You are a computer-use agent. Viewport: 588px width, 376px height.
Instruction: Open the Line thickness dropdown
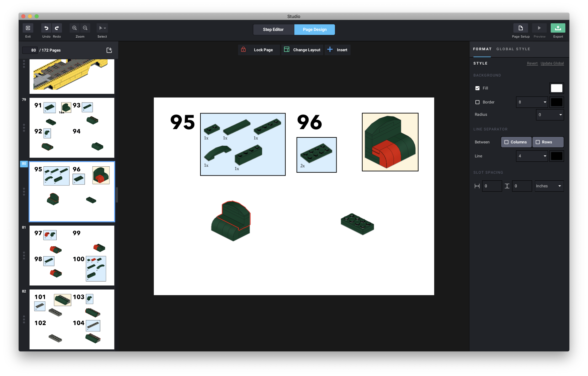coord(532,156)
